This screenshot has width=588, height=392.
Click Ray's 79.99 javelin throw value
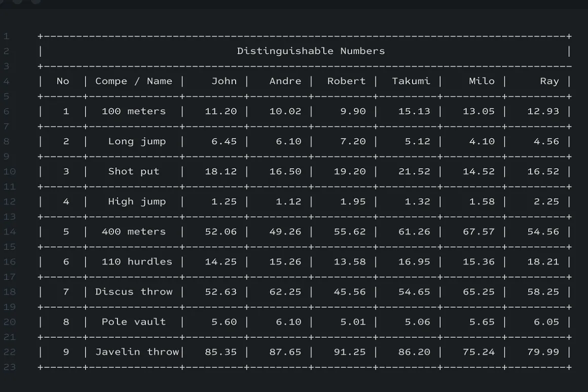click(x=543, y=352)
